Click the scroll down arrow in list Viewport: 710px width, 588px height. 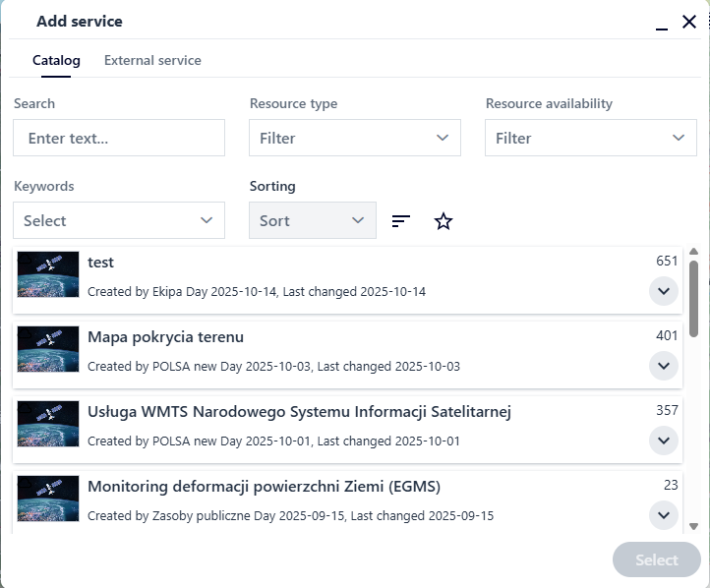coord(693,527)
